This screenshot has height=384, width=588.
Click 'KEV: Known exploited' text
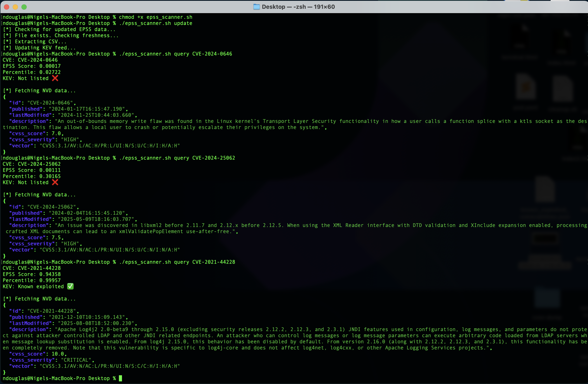33,286
